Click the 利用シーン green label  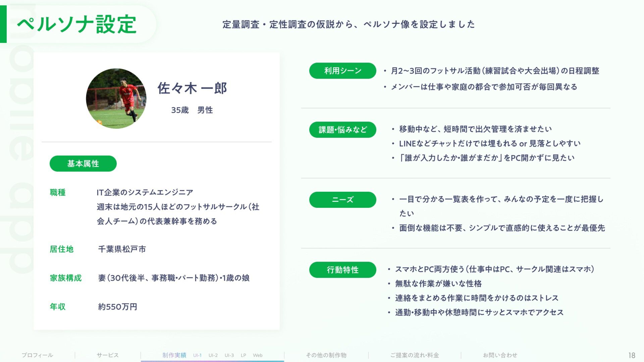[343, 71]
